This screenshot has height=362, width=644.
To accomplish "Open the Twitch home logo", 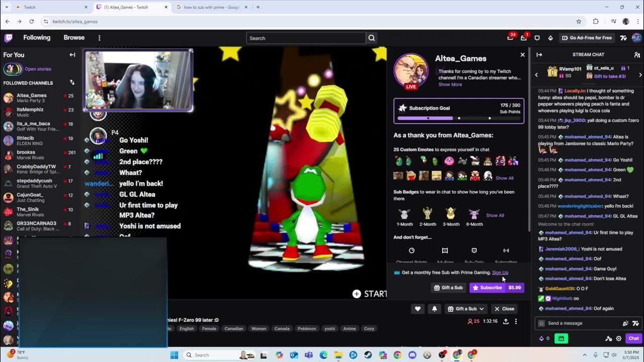I will click(9, 38).
